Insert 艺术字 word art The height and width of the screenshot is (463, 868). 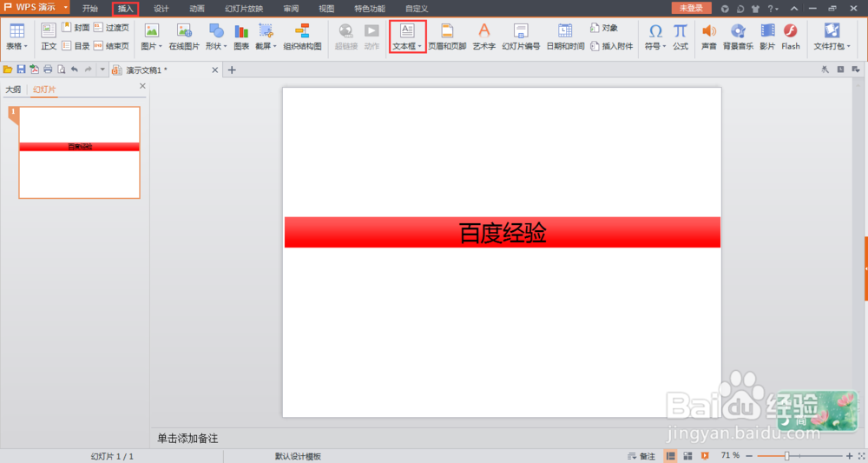pyautogui.click(x=483, y=37)
